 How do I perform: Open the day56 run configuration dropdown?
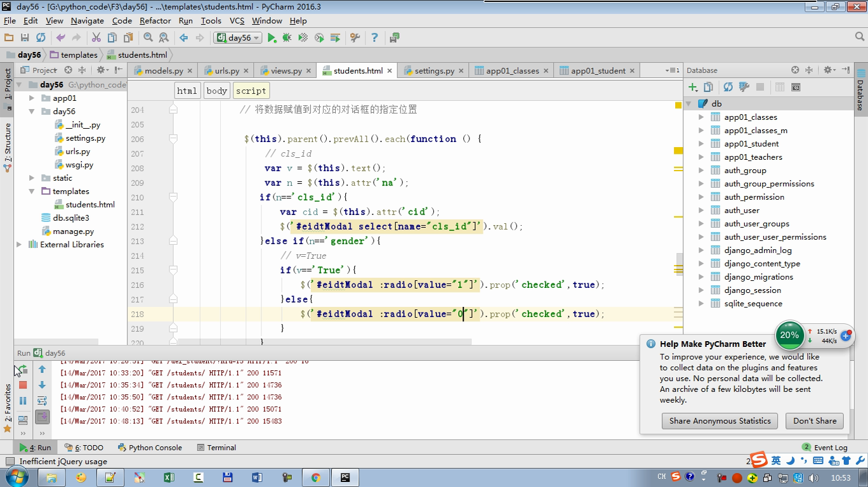point(238,38)
